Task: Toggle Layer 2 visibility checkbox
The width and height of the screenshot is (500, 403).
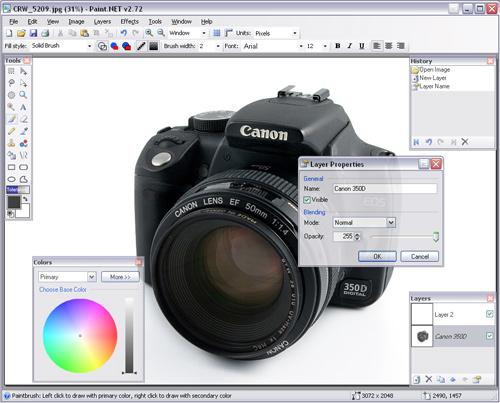Action: tap(489, 314)
